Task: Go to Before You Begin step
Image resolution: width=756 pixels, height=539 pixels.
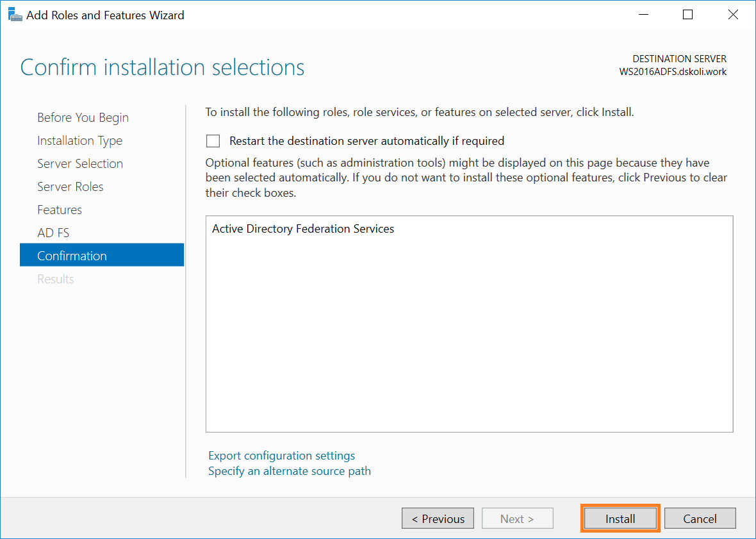Action: (x=83, y=117)
